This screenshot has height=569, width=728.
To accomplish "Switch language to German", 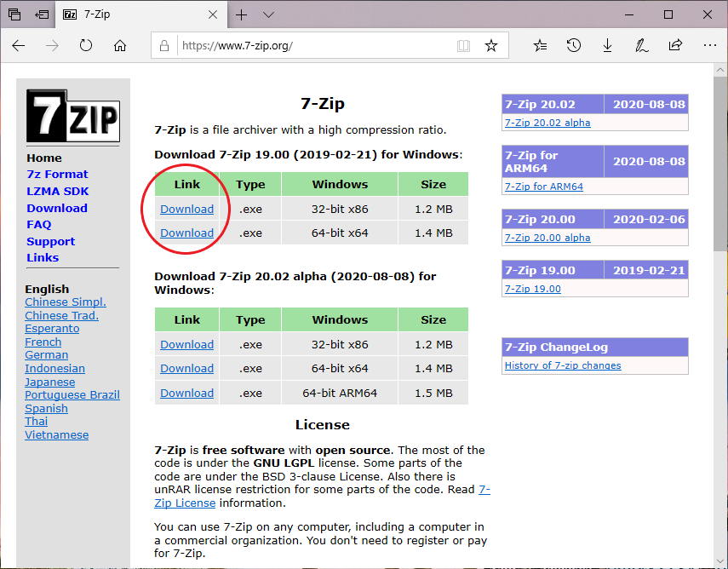I will (47, 355).
